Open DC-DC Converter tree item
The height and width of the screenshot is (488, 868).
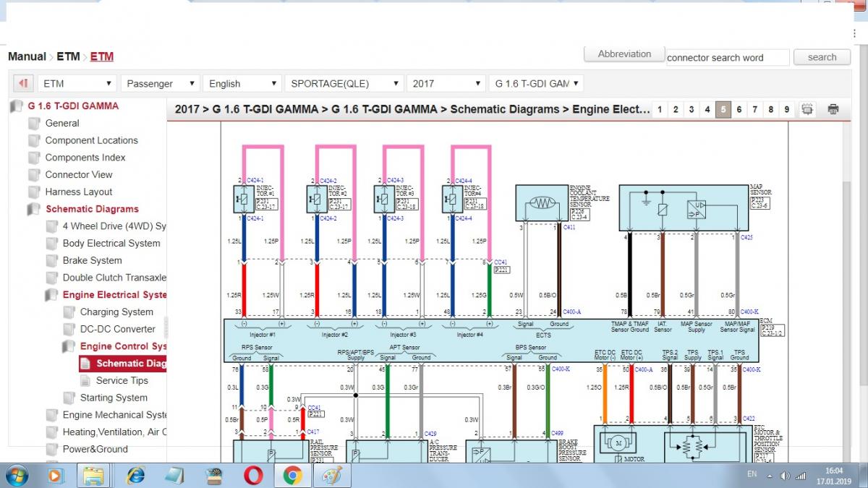(118, 329)
